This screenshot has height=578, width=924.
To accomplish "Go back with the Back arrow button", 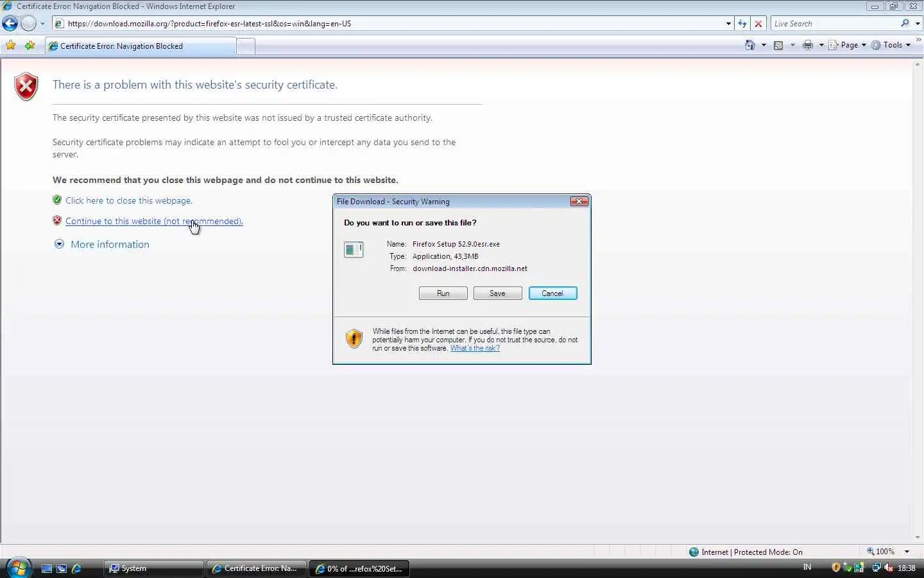I will coord(10,24).
